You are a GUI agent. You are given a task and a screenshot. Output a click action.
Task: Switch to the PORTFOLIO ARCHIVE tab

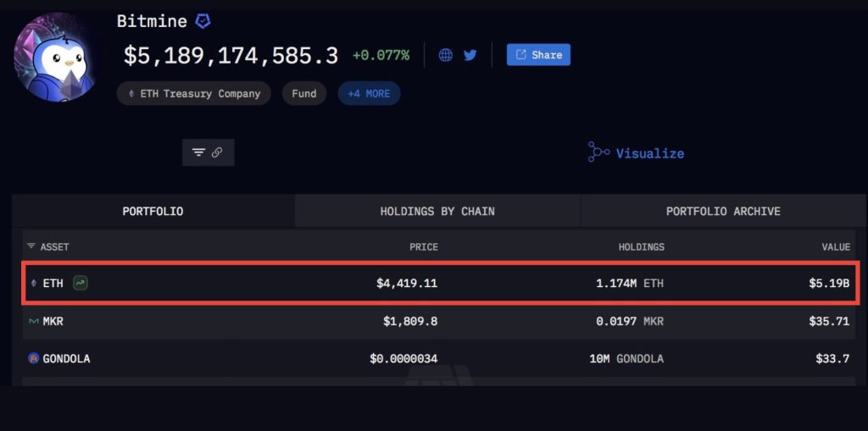point(723,211)
